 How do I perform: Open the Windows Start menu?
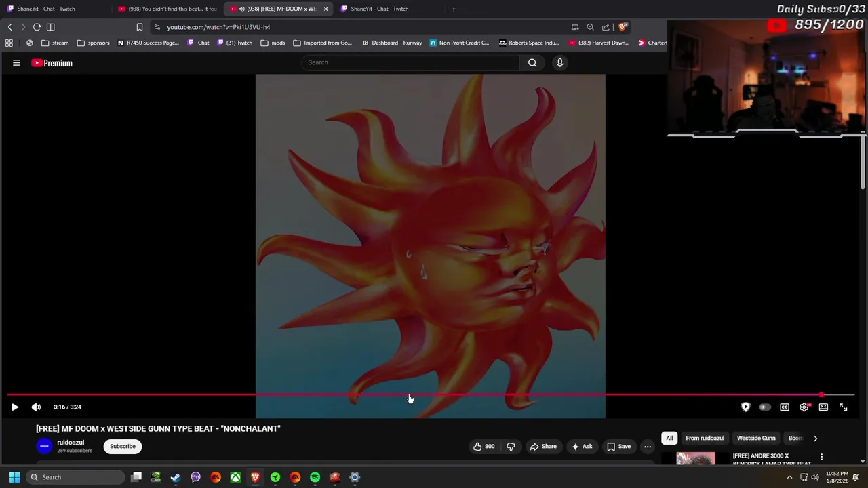pyautogui.click(x=14, y=477)
